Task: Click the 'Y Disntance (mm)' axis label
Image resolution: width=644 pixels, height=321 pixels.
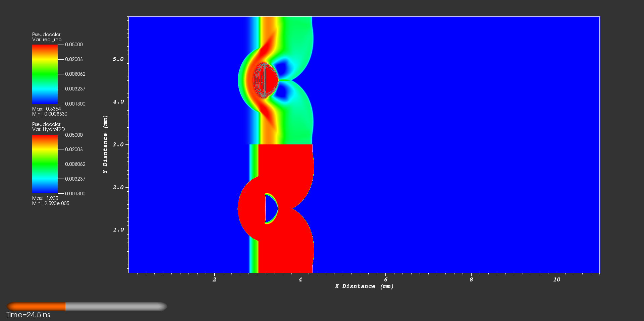Action: (105, 144)
